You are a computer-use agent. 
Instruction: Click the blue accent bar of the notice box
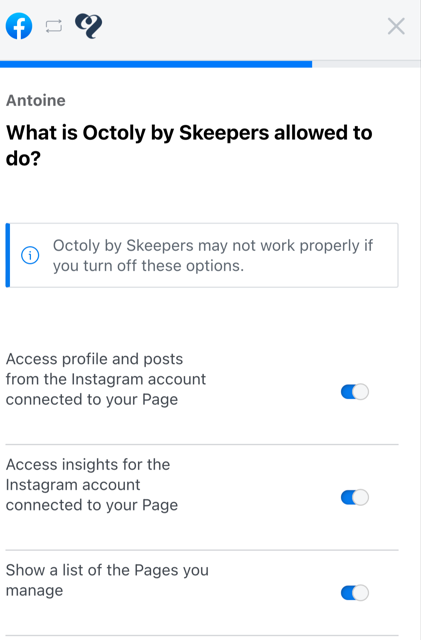[x=8, y=256]
